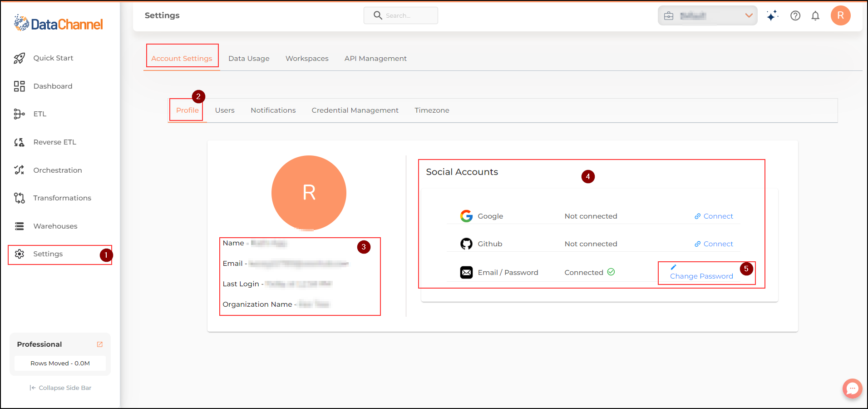Click the Last Login label
This screenshot has height=409, width=868.
click(241, 284)
